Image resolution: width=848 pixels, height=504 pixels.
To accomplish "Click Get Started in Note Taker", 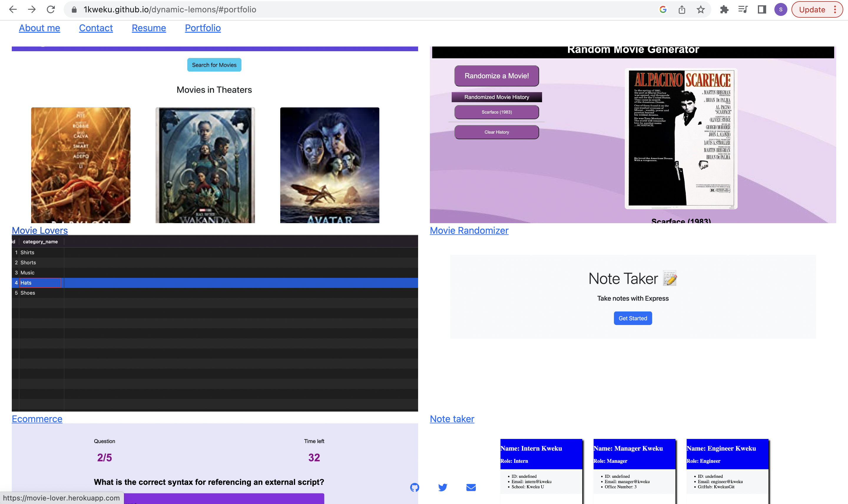I will (x=633, y=318).
